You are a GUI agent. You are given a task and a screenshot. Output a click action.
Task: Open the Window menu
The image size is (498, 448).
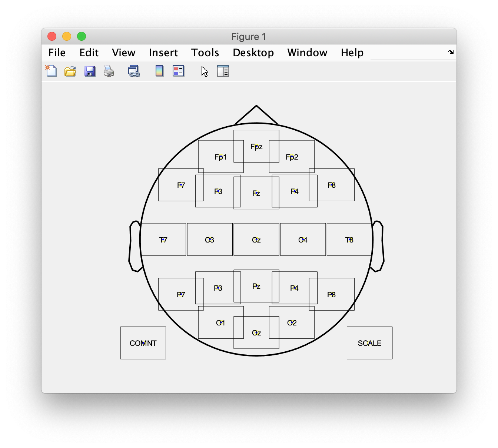[308, 53]
